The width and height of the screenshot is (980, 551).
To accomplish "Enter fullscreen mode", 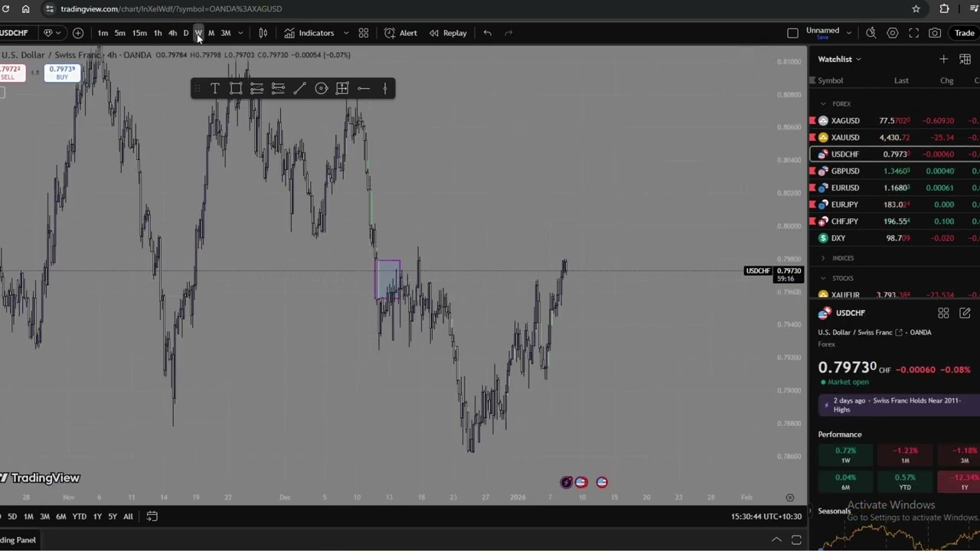I will (914, 33).
